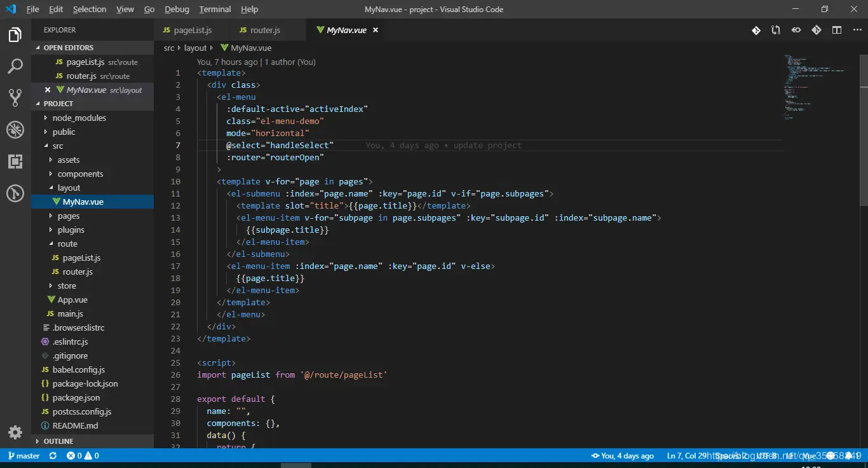This screenshot has height=468, width=868.
Task: Expand the node_modules folder
Action: tap(79, 118)
